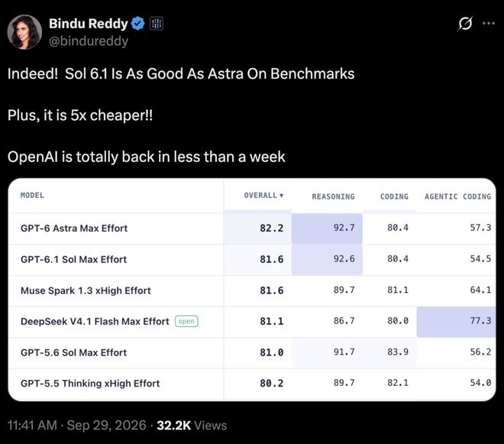Viewport: 504px width, 444px height.
Task: Open the Sep 29, 2026 timestamp link
Action: 106,426
